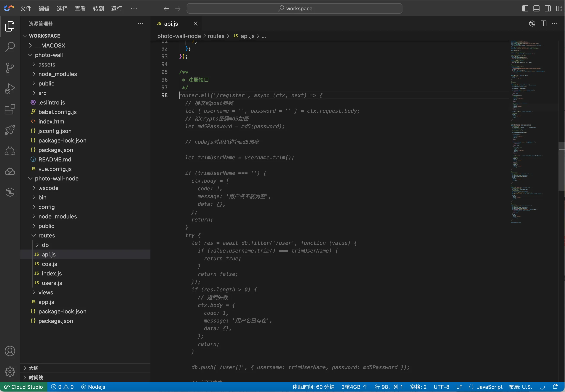This screenshot has height=392, width=565.
Task: Open the Run and Debug view
Action: click(10, 89)
